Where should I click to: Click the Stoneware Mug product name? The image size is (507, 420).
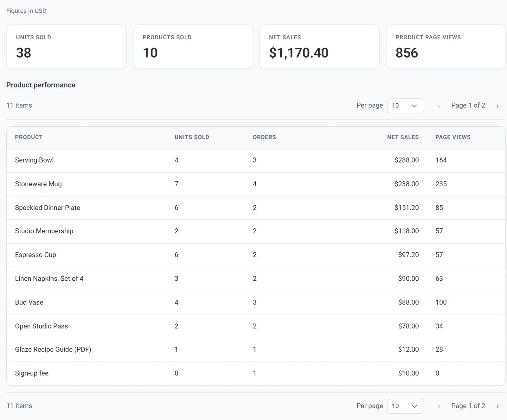38,184
